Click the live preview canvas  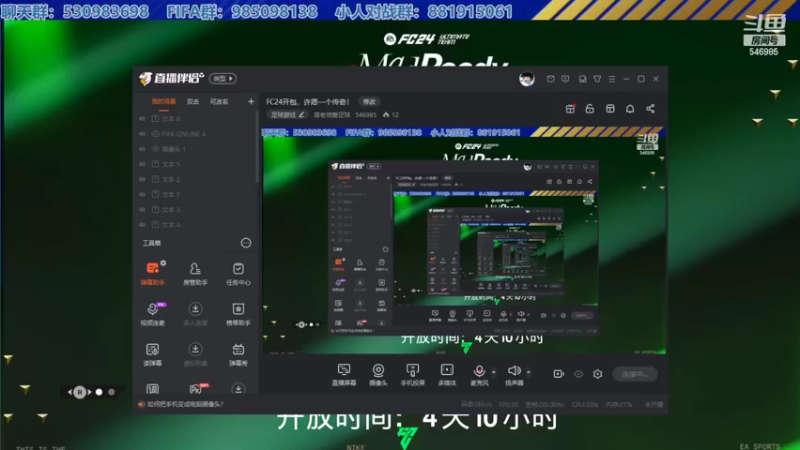pyautogui.click(x=464, y=240)
